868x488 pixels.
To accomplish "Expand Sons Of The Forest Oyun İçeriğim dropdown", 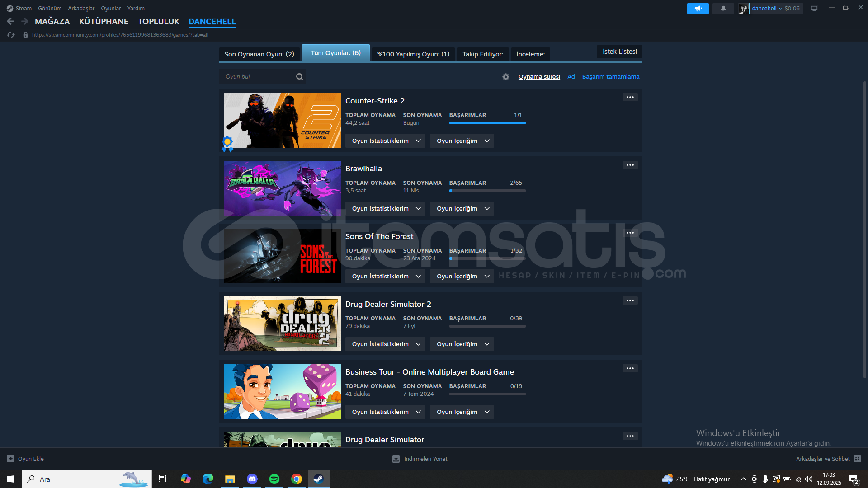I will pyautogui.click(x=462, y=277).
